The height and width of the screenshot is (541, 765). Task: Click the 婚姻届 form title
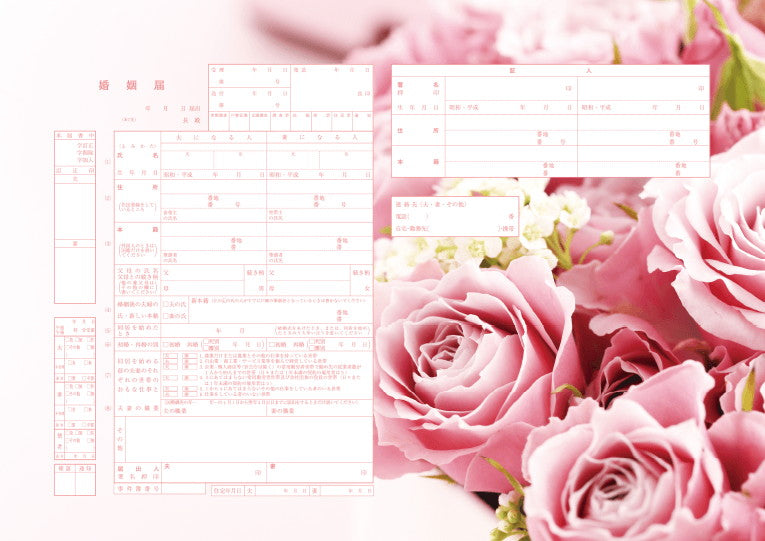pyautogui.click(x=131, y=85)
